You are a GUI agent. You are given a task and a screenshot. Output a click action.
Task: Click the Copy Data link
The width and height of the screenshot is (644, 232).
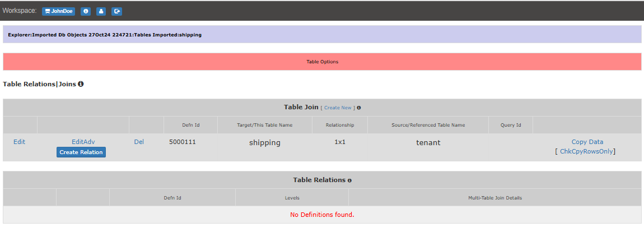point(587,142)
